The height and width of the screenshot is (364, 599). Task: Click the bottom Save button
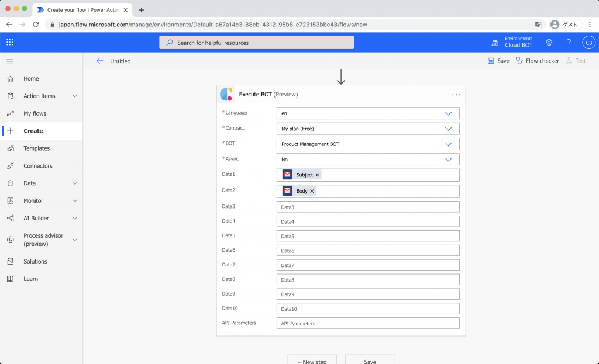(x=370, y=359)
